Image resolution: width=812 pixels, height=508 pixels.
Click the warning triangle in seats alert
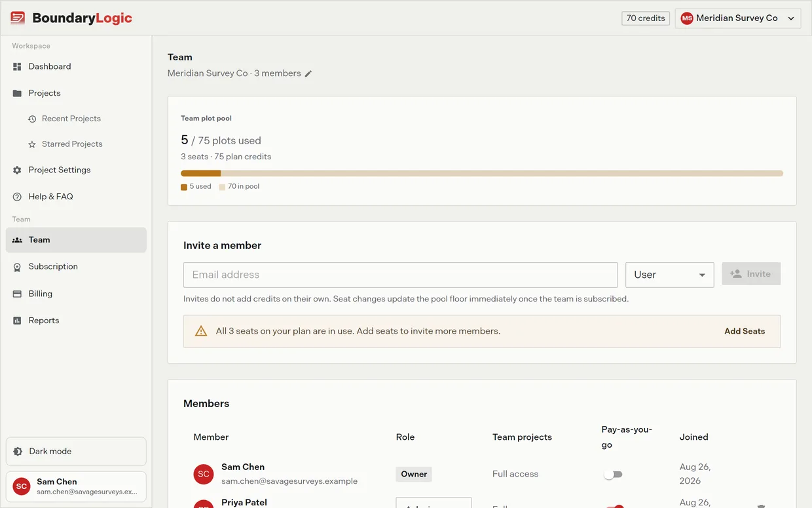pos(201,331)
